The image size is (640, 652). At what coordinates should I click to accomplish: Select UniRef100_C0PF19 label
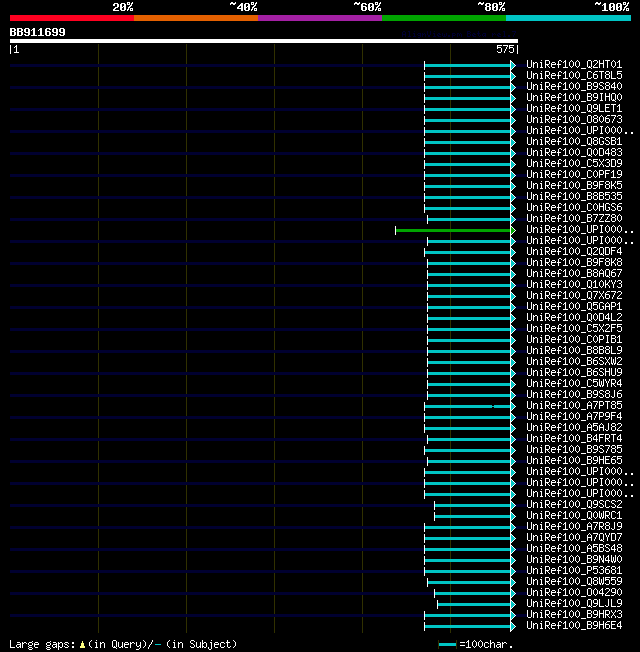point(574,174)
